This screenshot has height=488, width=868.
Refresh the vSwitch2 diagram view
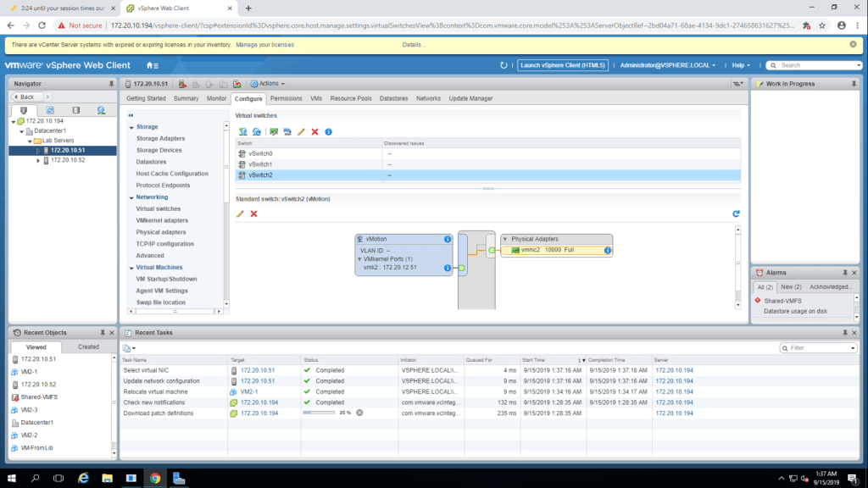point(735,213)
